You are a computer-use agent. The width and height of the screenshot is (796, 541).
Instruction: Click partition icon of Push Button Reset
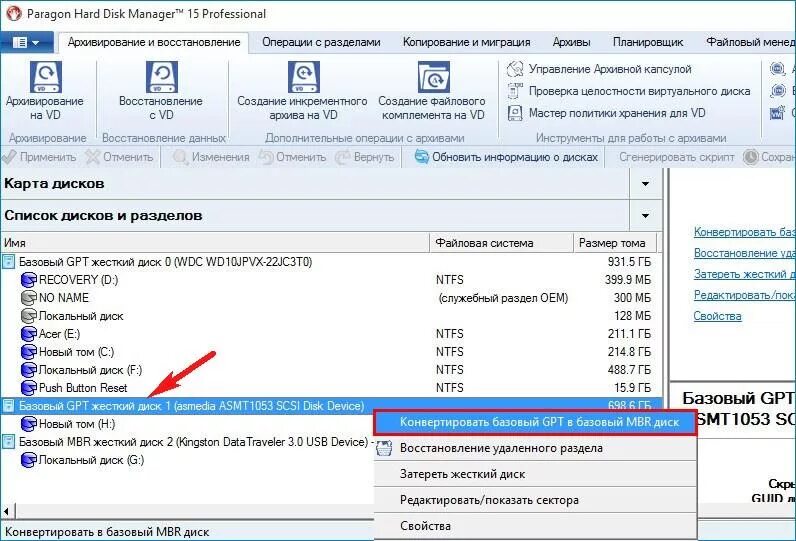pos(28,388)
